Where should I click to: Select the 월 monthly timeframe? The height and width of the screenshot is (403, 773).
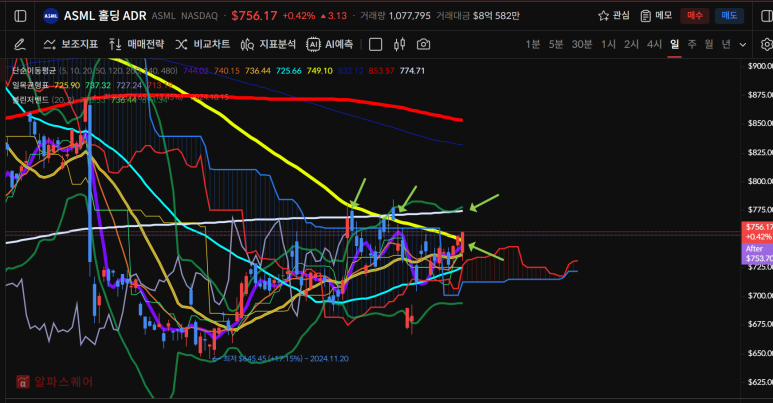click(708, 44)
